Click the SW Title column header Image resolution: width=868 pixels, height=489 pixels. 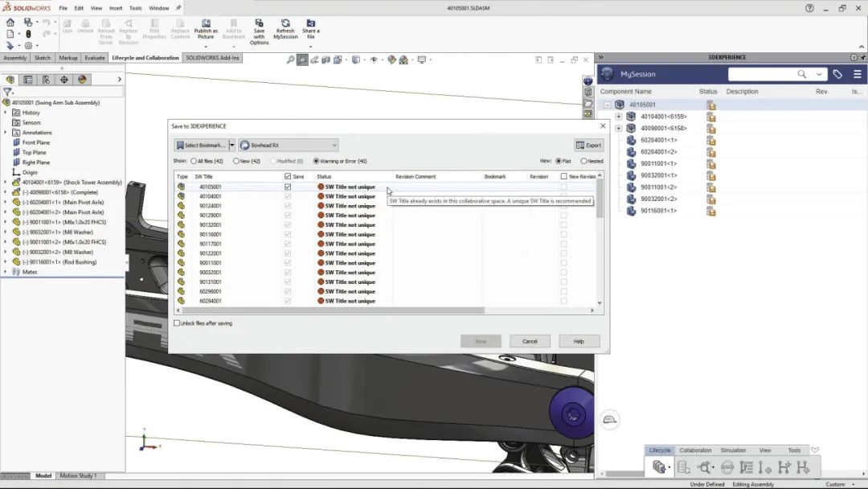pyautogui.click(x=203, y=177)
